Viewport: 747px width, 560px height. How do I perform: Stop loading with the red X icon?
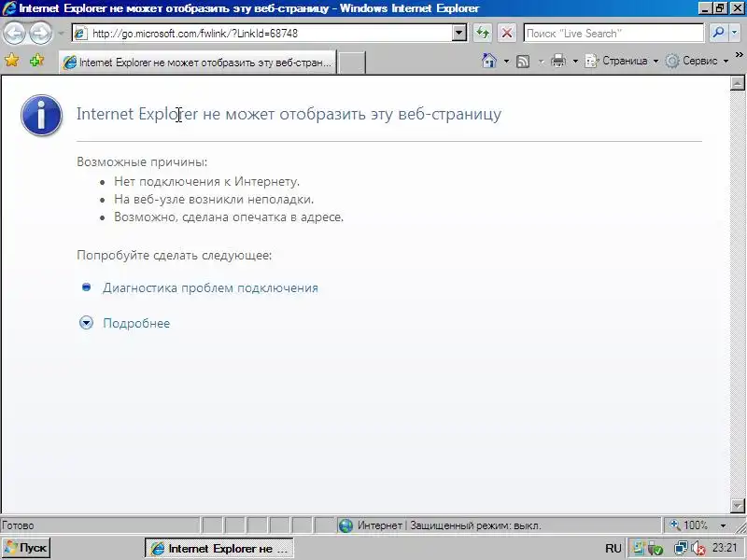click(507, 33)
